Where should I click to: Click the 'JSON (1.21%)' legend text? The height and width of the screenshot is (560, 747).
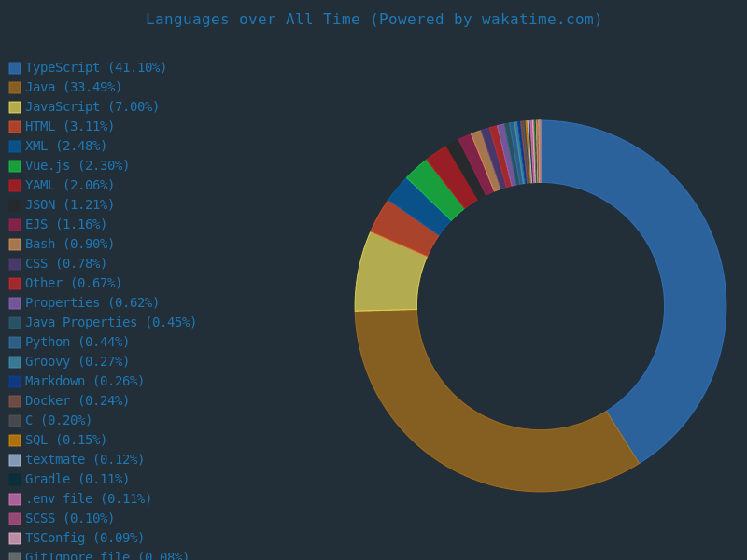70,204
